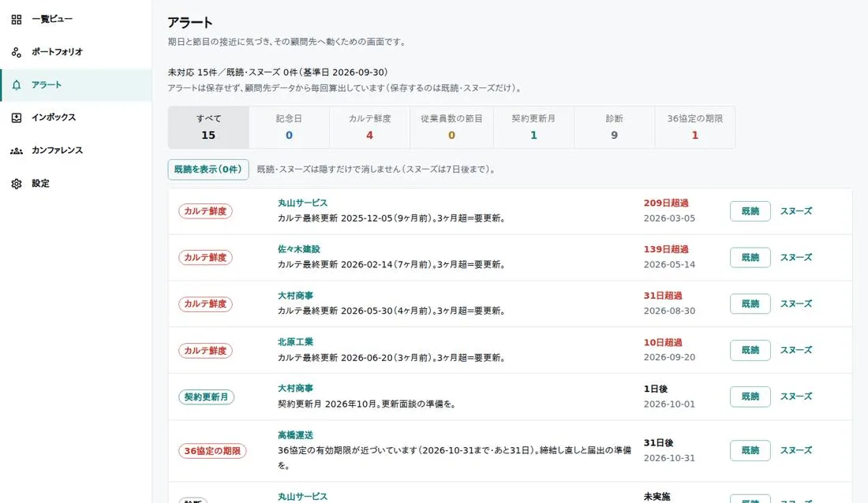Select the 従業員数の節目 tab

(451, 127)
